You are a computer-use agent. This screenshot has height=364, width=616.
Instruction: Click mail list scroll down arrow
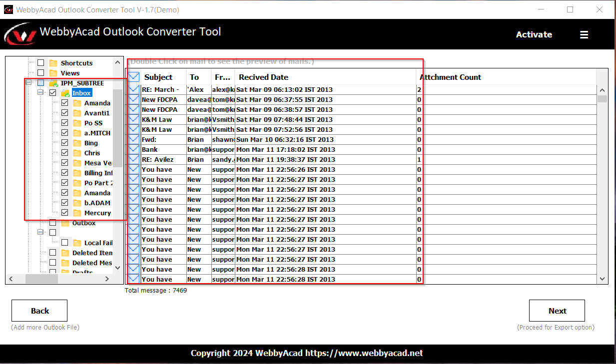coord(602,279)
